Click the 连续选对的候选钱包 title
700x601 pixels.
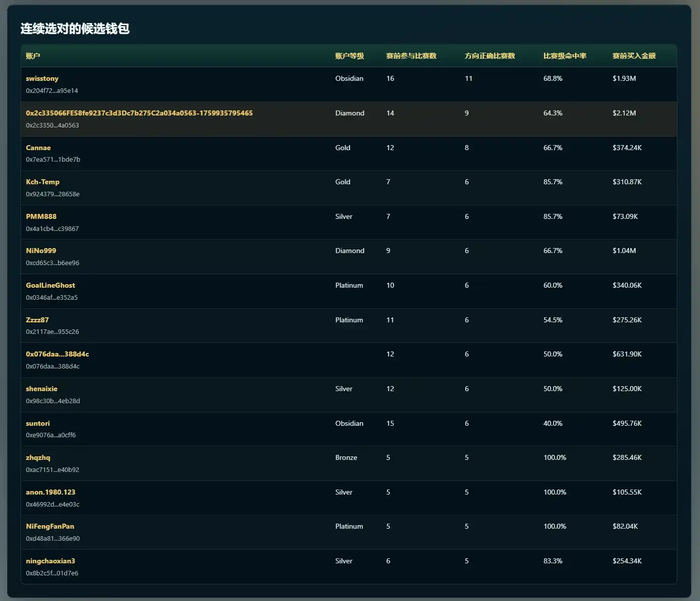coord(75,29)
